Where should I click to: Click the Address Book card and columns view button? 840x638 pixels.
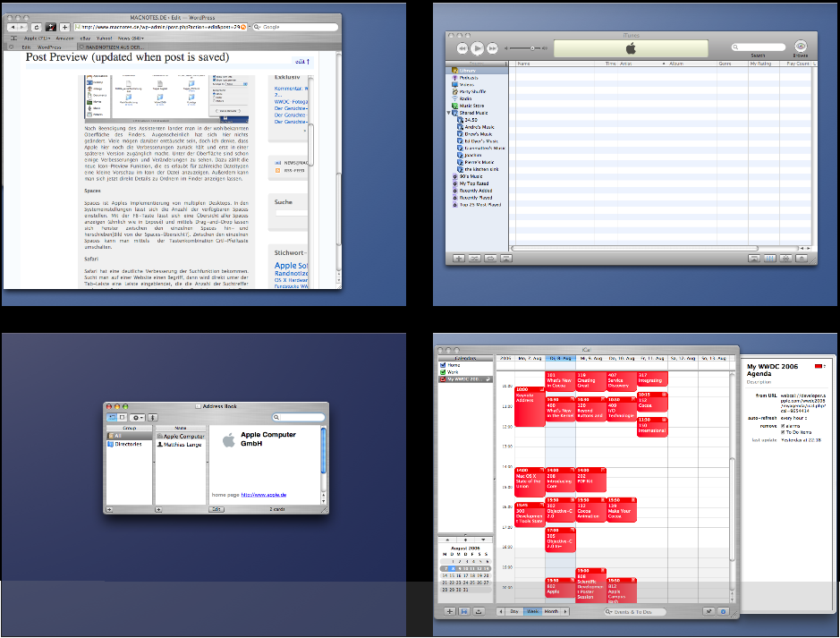tap(112, 417)
